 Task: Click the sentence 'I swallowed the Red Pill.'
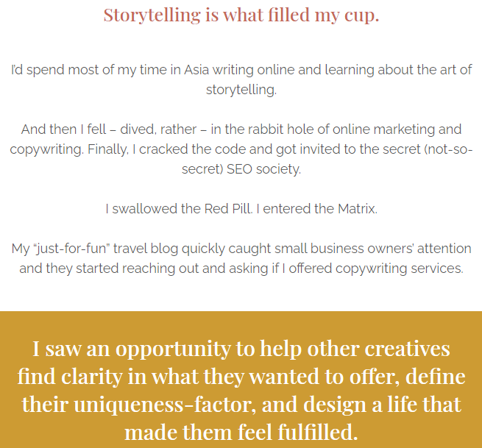pyautogui.click(x=179, y=209)
